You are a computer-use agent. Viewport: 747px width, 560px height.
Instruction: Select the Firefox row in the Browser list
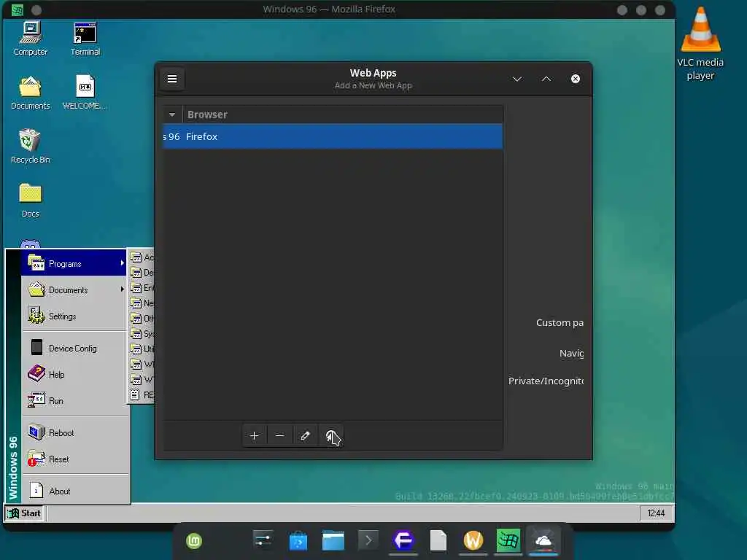point(333,136)
